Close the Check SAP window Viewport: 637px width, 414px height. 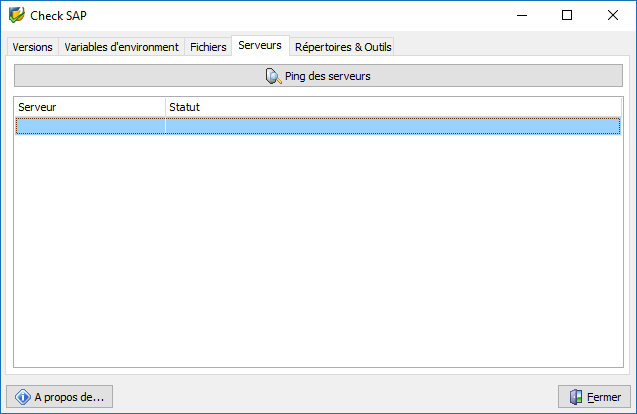[613, 15]
